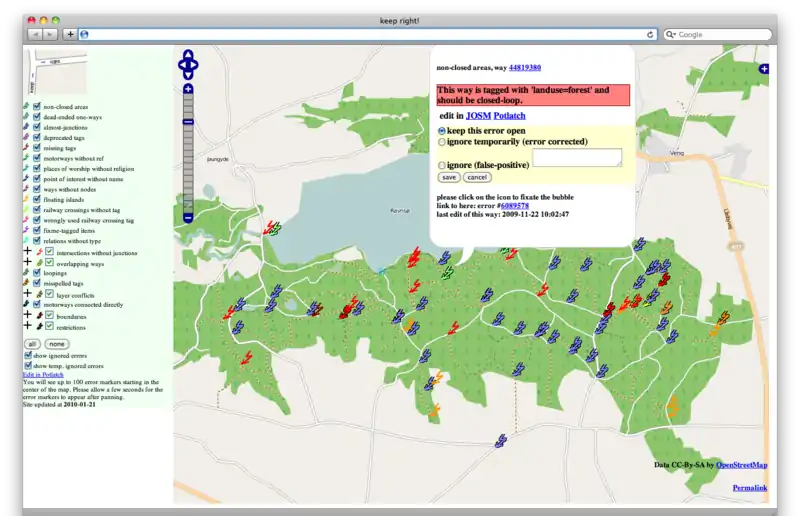Uncheck the non-closed areas checkbox

[36, 106]
